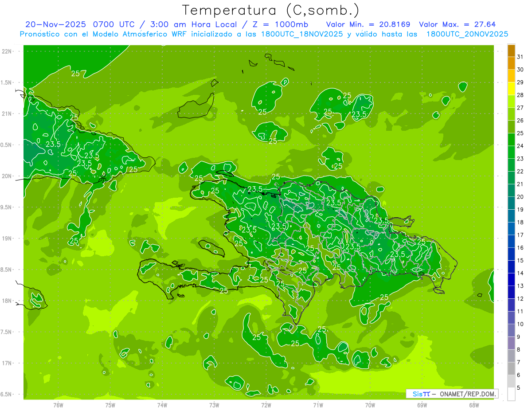Click the '76W' longitude axis label
Screen dimensions: 532x411
[x=58, y=405]
